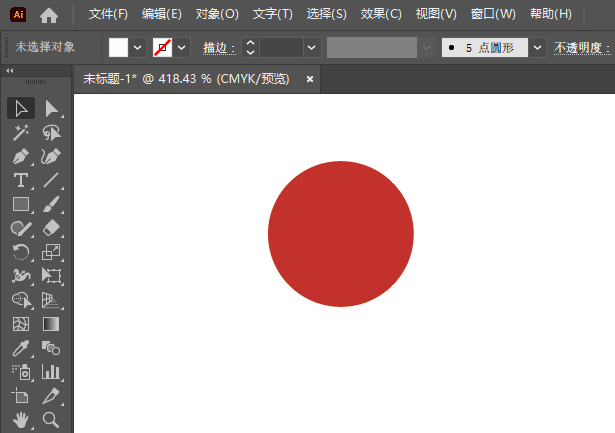The image size is (615, 433).
Task: Choose the Mesh tool
Action: pyautogui.click(x=21, y=324)
